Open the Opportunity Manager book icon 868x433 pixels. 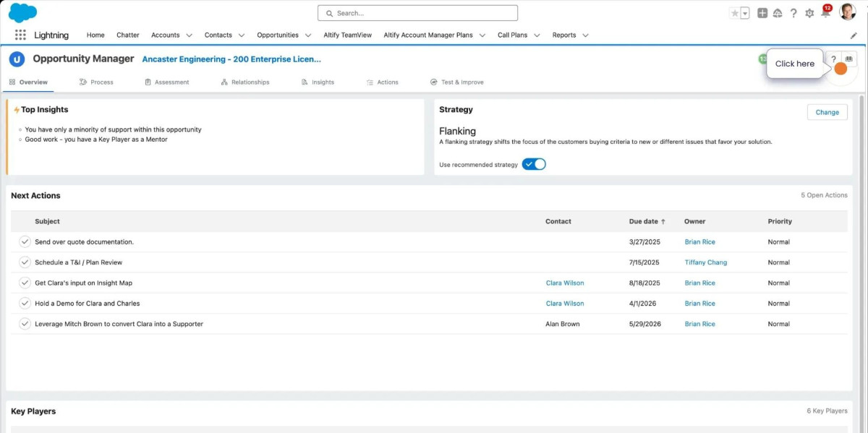click(849, 59)
